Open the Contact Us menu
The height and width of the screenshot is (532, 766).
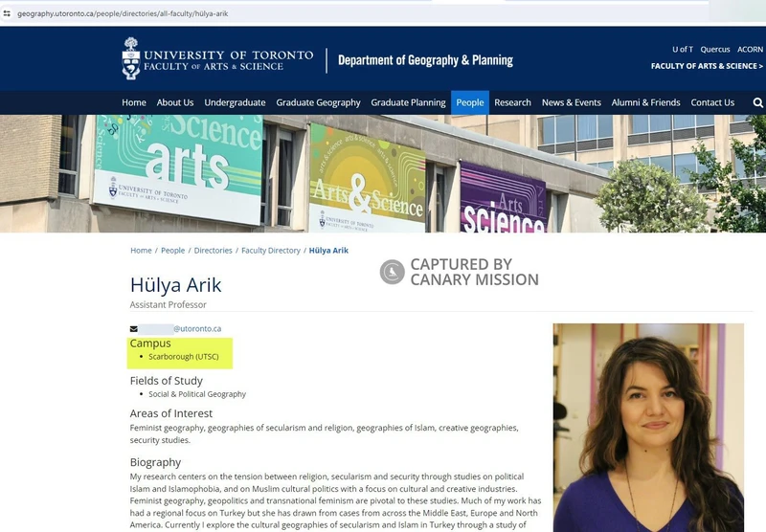coord(712,102)
